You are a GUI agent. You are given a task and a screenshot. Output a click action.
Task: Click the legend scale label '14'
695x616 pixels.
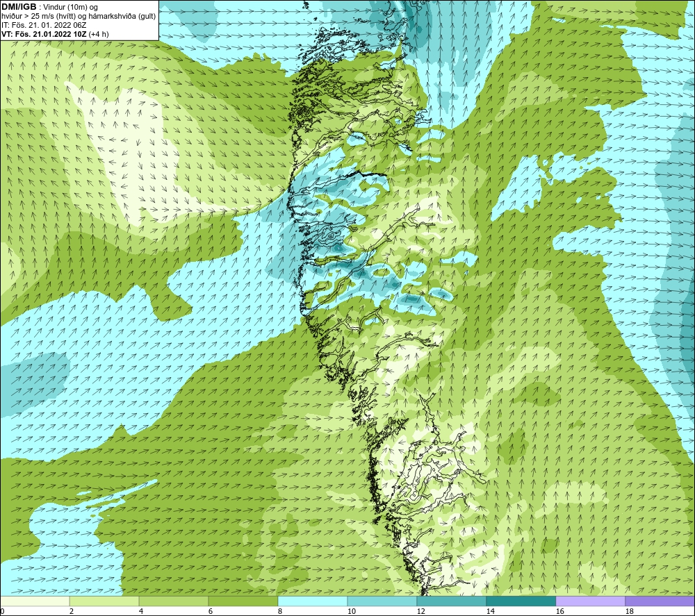click(490, 611)
